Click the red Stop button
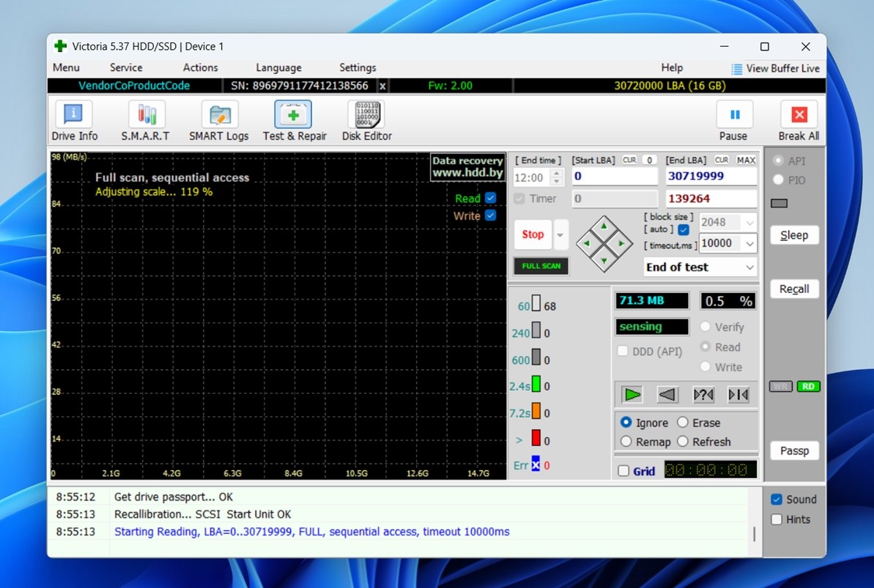Viewport: 874px width, 588px height. tap(533, 234)
